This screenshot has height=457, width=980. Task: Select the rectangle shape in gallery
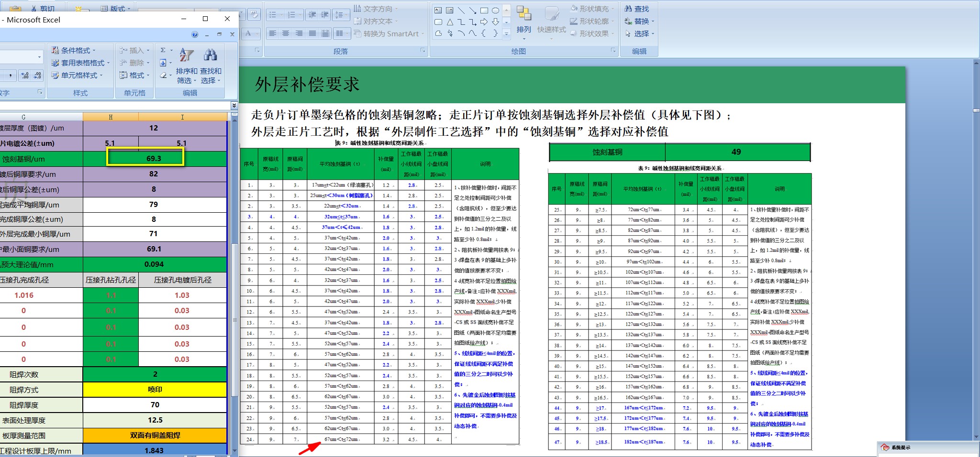[x=484, y=10]
